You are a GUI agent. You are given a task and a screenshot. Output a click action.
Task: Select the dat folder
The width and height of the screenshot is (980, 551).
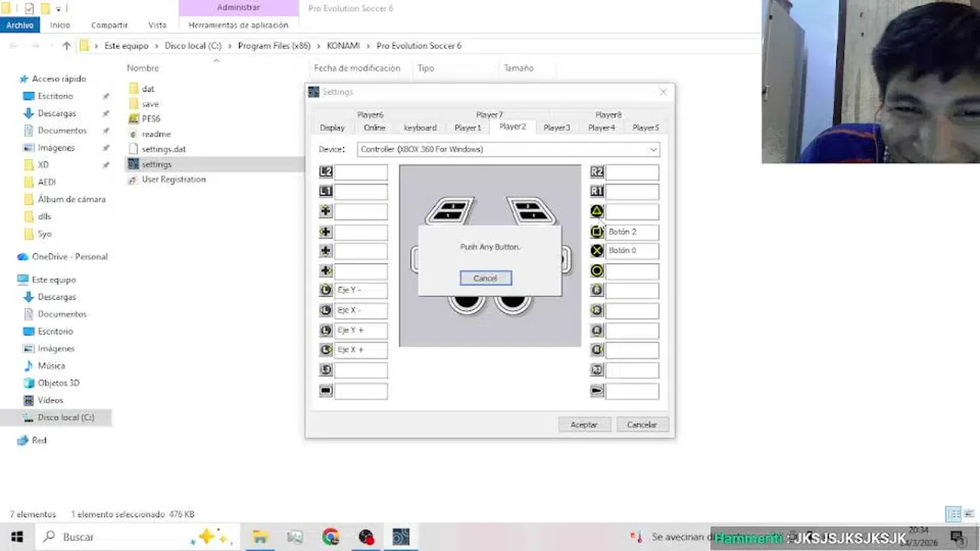tap(148, 89)
